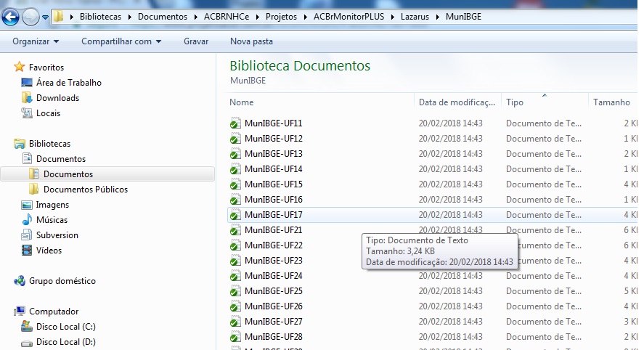The width and height of the screenshot is (644, 350).
Task: Select file MunIBGE-UF26 icon
Action: 235,306
